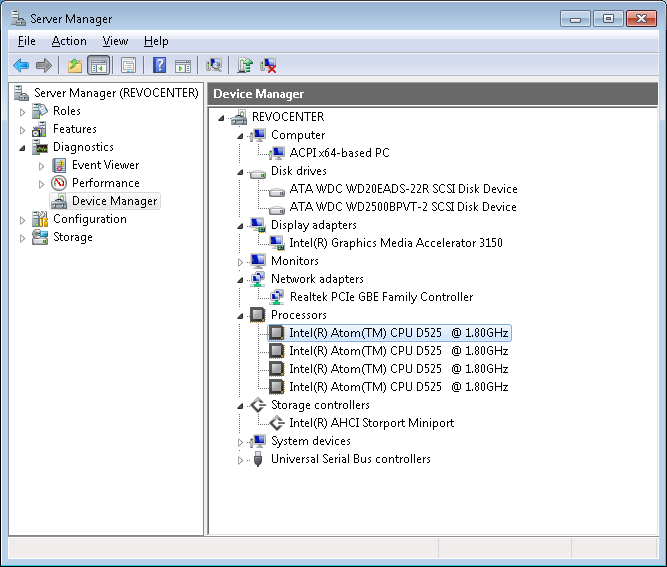Select ATA WDC WD2500BPVT-2 SCSI Disk Device
The image size is (667, 567).
pyautogui.click(x=403, y=207)
